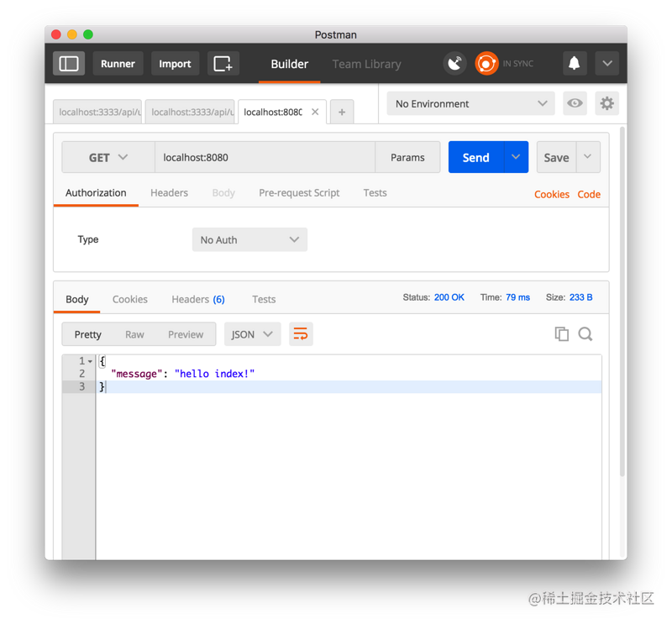Search within the response body
This screenshot has height=624, width=672.
[585, 334]
